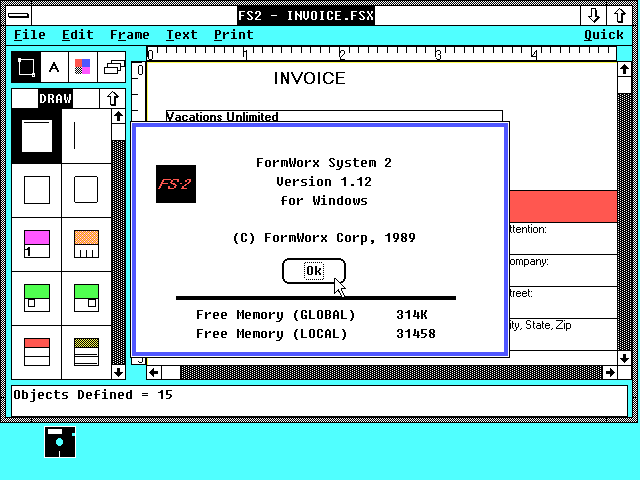Click the DRAW palette title
The width and height of the screenshot is (640, 480).
point(55,99)
